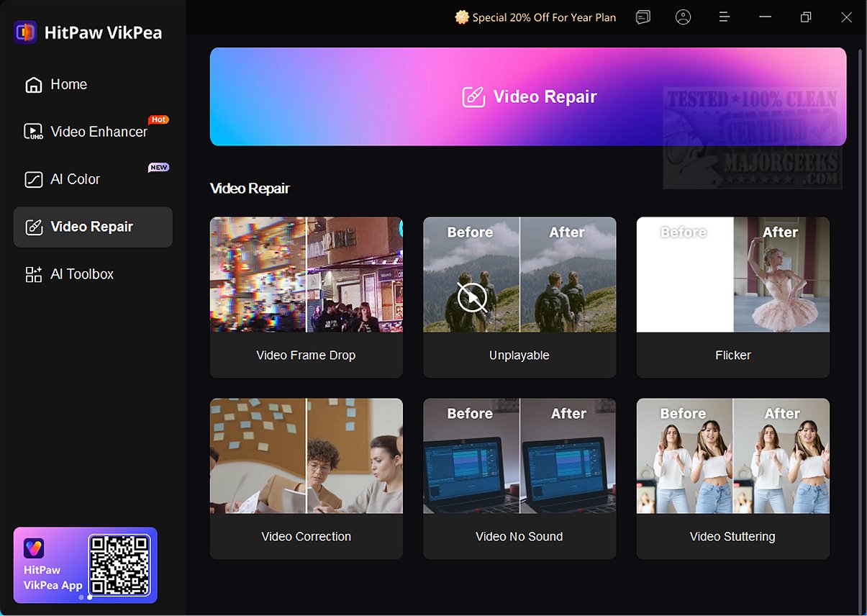The image size is (867, 616).
Task: Restore down the VikPea window
Action: coord(806,17)
